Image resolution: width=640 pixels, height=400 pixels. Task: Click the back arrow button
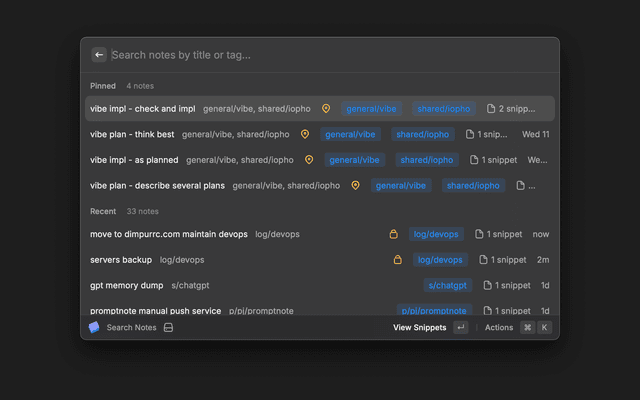pos(99,55)
